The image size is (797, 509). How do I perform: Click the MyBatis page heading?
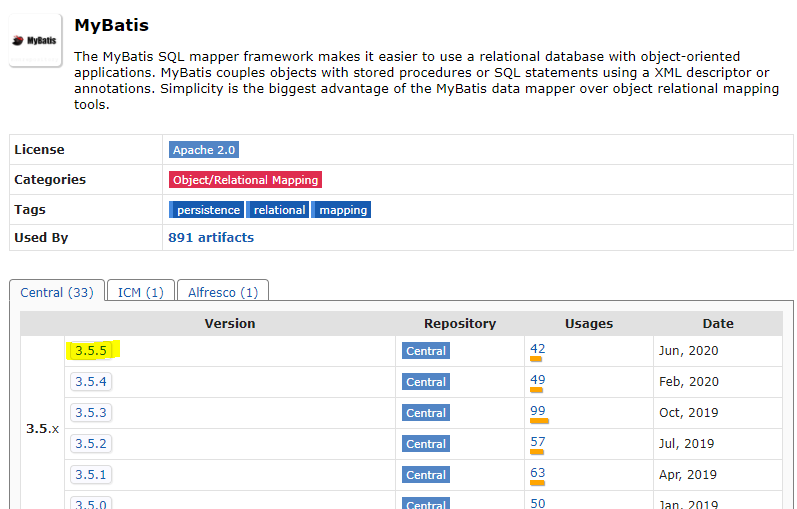coord(111,25)
